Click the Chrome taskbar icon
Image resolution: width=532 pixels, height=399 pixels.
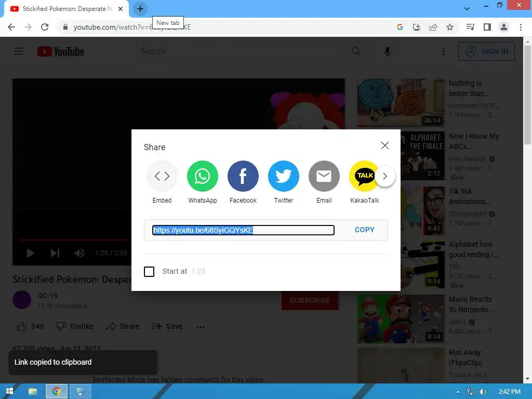tap(56, 392)
